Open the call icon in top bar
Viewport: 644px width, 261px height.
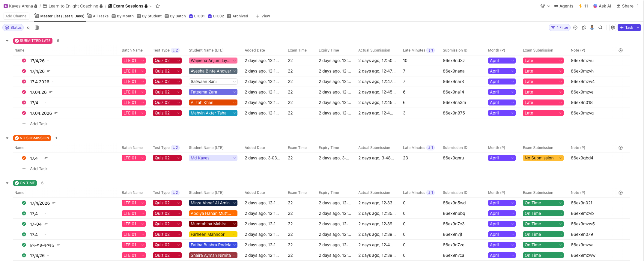(543, 6)
